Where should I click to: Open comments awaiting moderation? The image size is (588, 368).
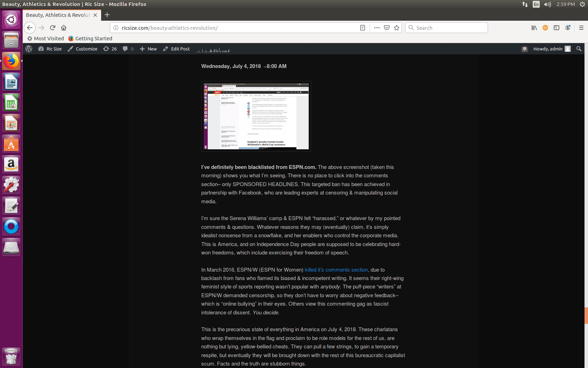[x=128, y=49]
